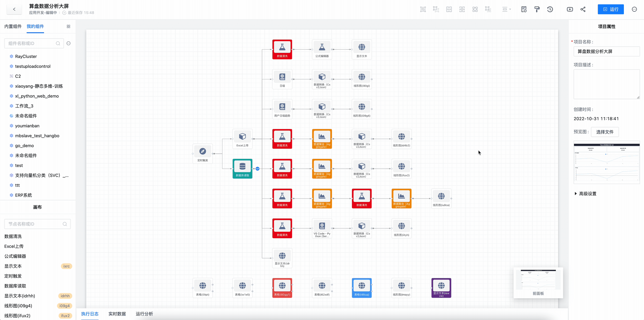Click the video preview play icon
Image resolution: width=644 pixels, height=320 pixels.
[x=570, y=9]
